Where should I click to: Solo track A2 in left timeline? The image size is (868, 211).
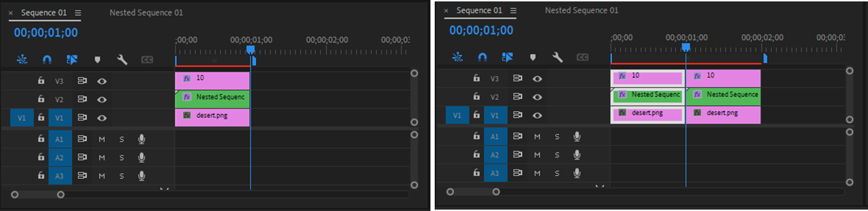pyautogui.click(x=122, y=157)
